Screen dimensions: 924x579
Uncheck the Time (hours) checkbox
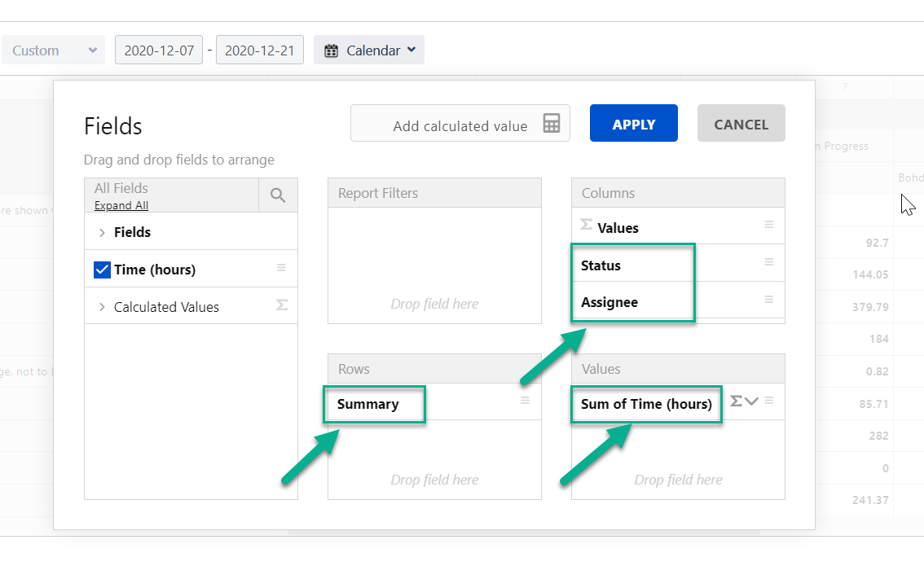coord(102,270)
